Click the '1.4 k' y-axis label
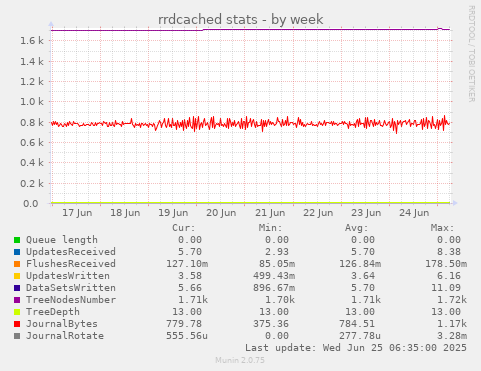This screenshot has width=481, height=371. [32, 61]
